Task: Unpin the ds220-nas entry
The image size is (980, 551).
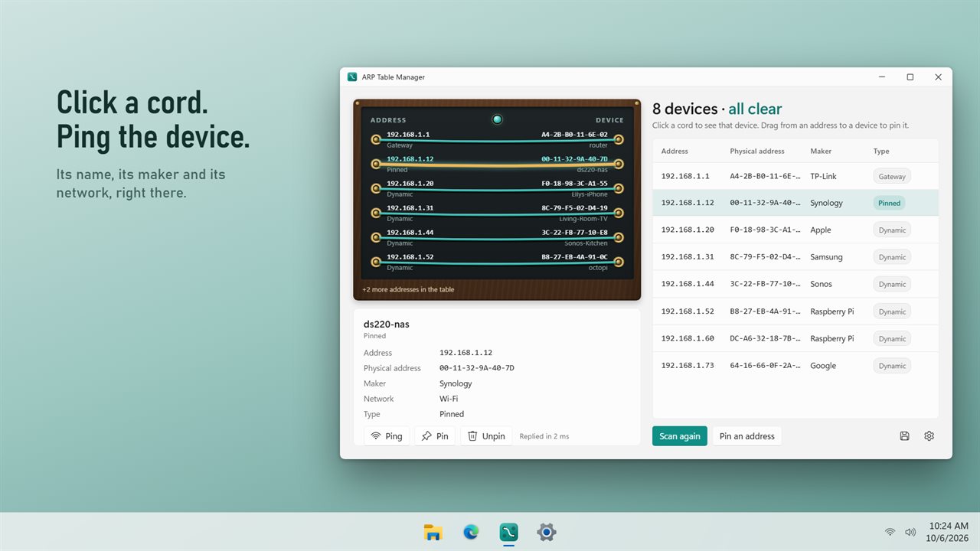Action: tap(486, 436)
